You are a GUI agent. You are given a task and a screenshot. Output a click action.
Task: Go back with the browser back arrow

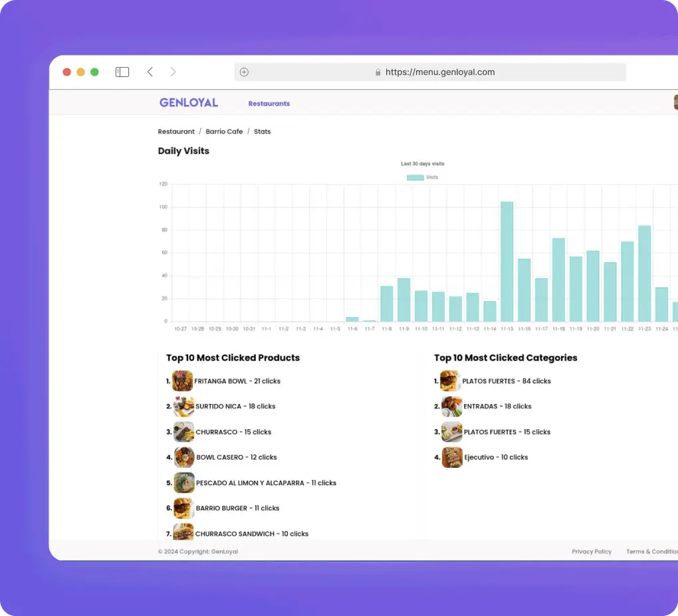[x=150, y=72]
